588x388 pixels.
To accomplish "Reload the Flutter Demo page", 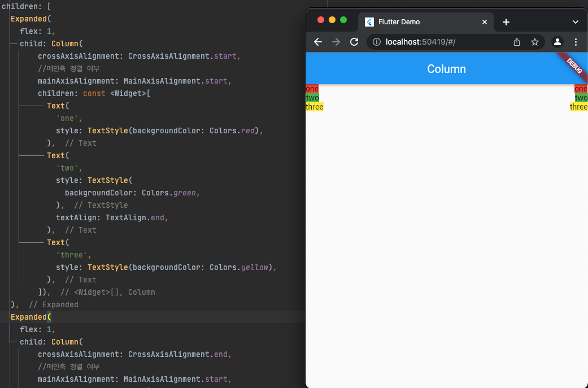I will click(x=354, y=42).
